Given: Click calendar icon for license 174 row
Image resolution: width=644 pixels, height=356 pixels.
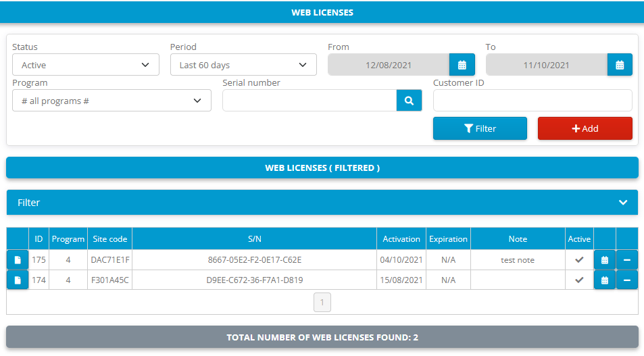Looking at the screenshot, I should pos(605,280).
